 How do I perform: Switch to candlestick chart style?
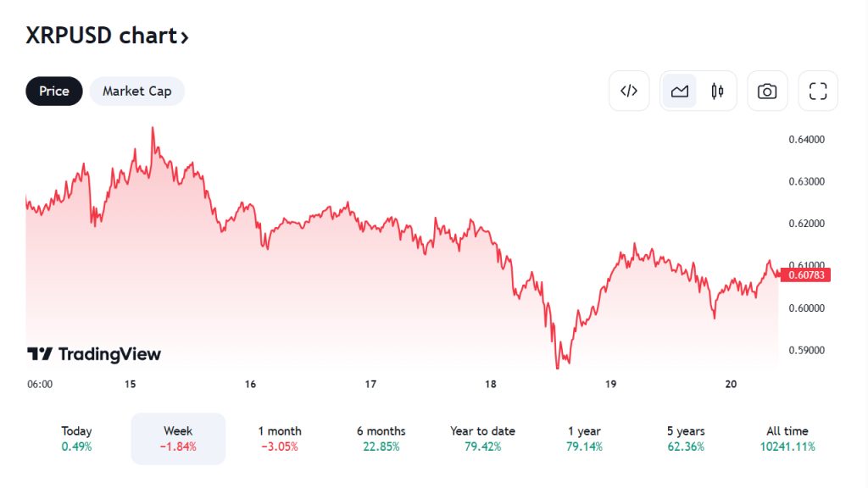[x=717, y=91]
